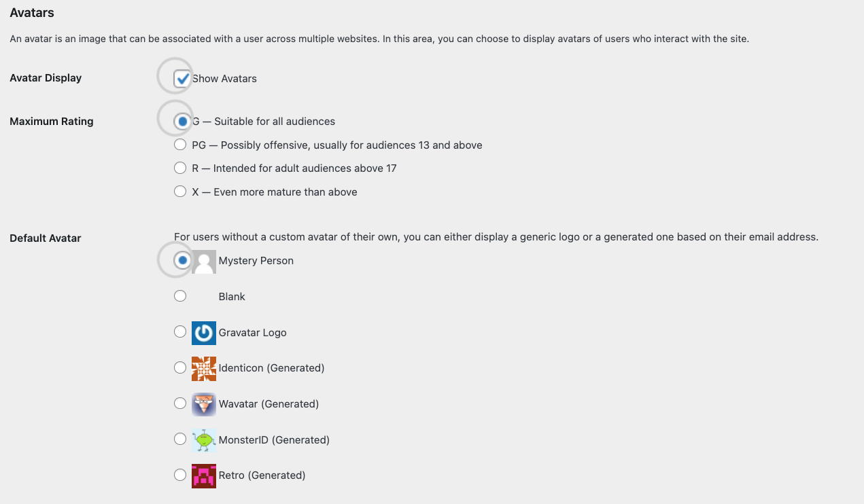Click the Mystery Person avatar image

click(204, 262)
